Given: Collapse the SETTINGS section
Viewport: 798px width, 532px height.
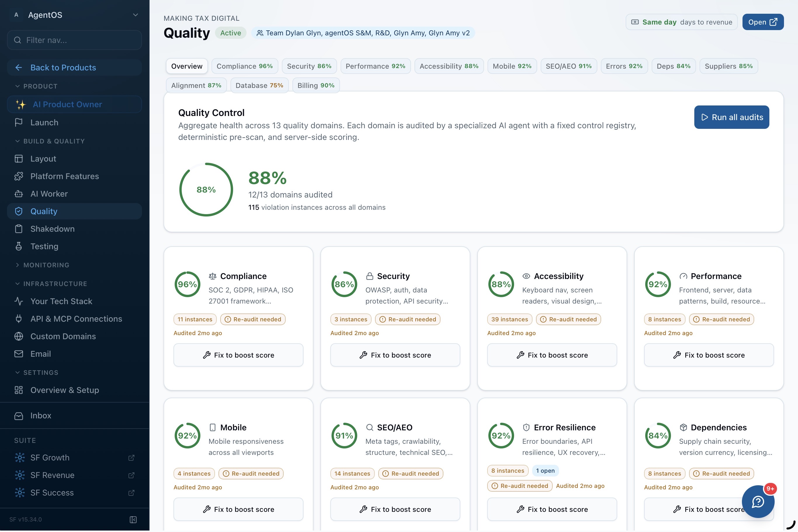Looking at the screenshot, I should pos(37,372).
